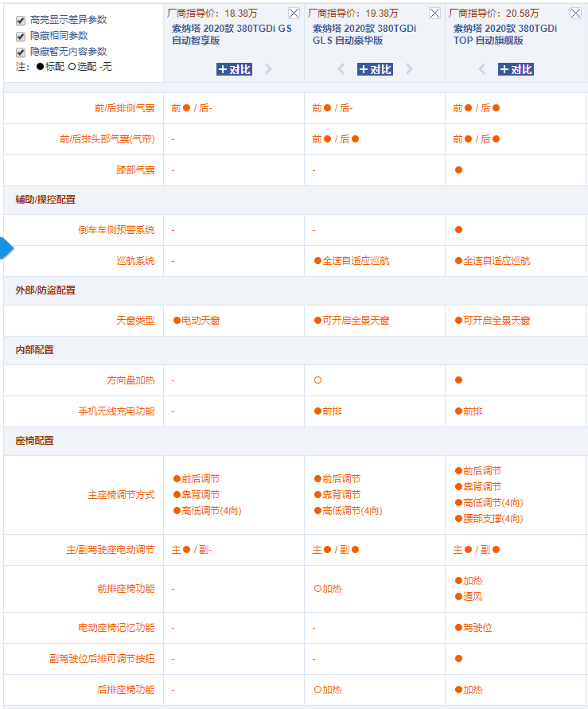Click the 膝部气囊 parameter label
Image resolution: width=588 pixels, height=709 pixels.
[x=135, y=170]
